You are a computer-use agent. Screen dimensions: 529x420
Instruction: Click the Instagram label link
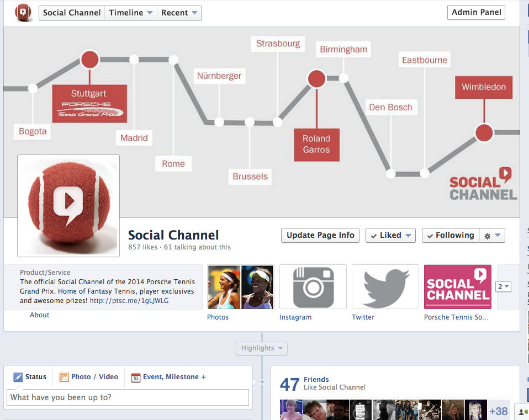tap(295, 317)
